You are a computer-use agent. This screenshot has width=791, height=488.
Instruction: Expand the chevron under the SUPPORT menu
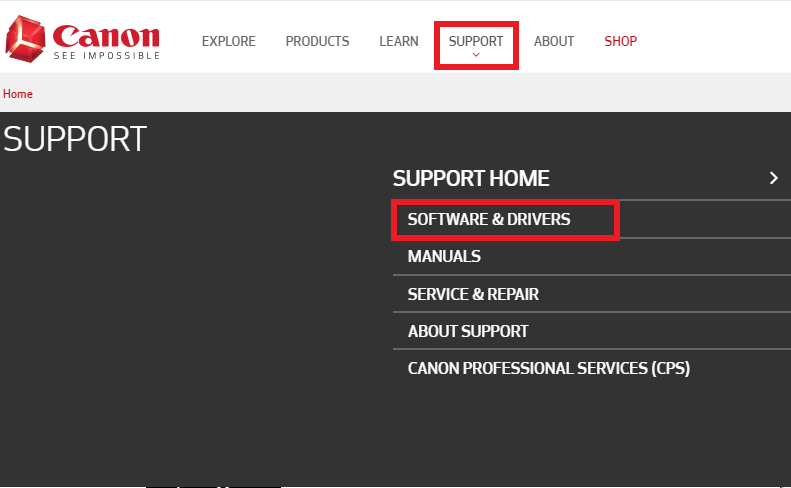click(x=476, y=55)
